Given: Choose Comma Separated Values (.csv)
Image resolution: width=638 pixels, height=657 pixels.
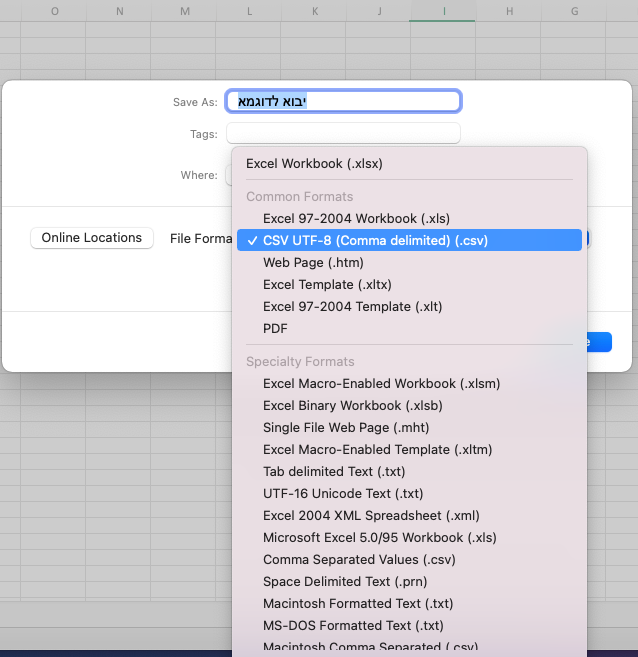Looking at the screenshot, I should click(409, 559).
